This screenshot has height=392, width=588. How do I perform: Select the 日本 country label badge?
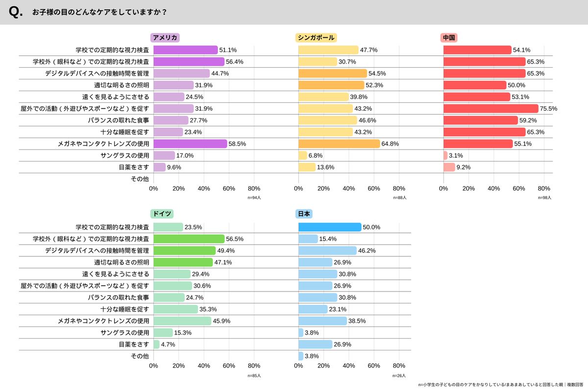pyautogui.click(x=305, y=214)
